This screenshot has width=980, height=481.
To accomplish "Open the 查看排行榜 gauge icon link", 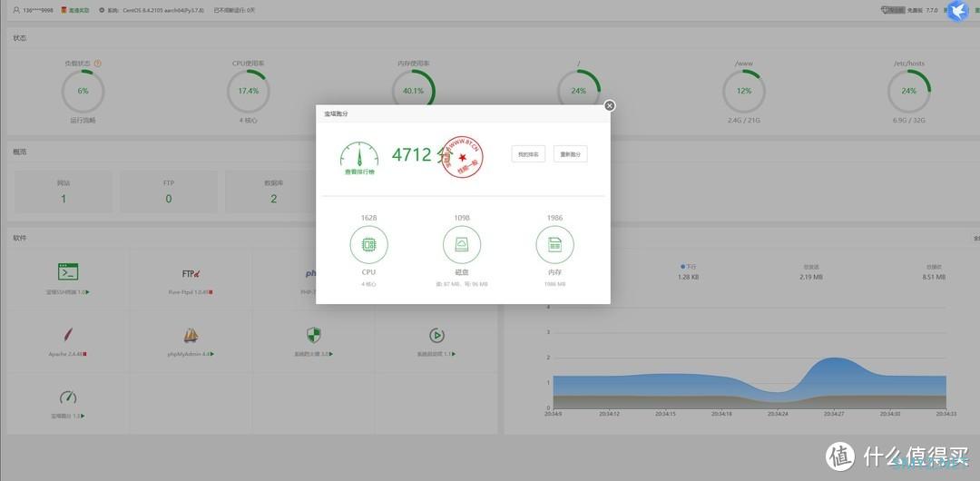I will (359, 158).
